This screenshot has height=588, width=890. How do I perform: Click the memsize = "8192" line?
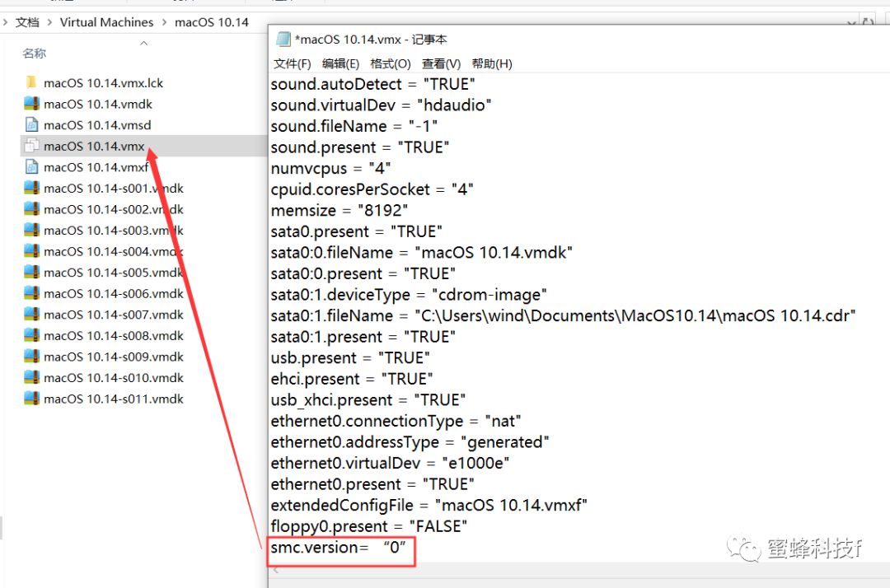(340, 210)
